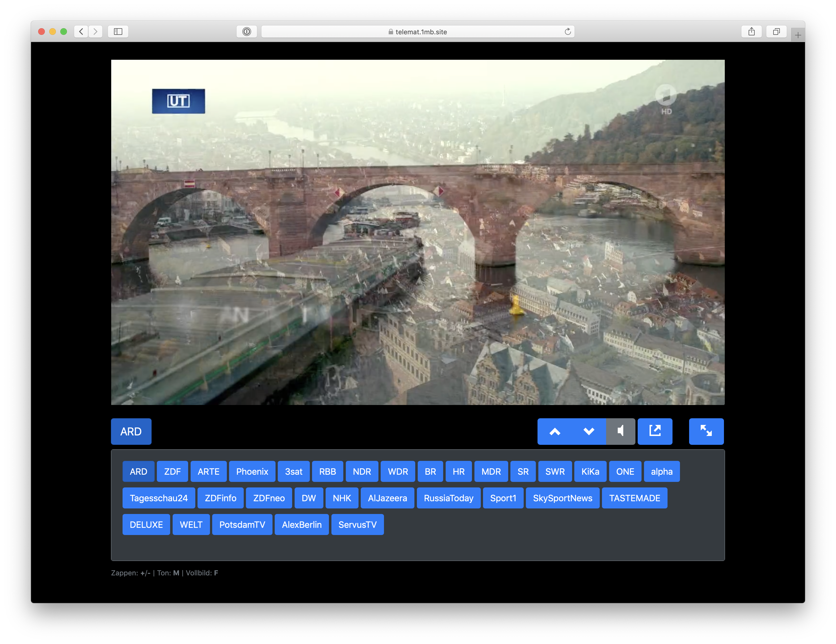Screen dimensions: 836x644
Task: Go back using the browser back arrow
Action: 81,31
